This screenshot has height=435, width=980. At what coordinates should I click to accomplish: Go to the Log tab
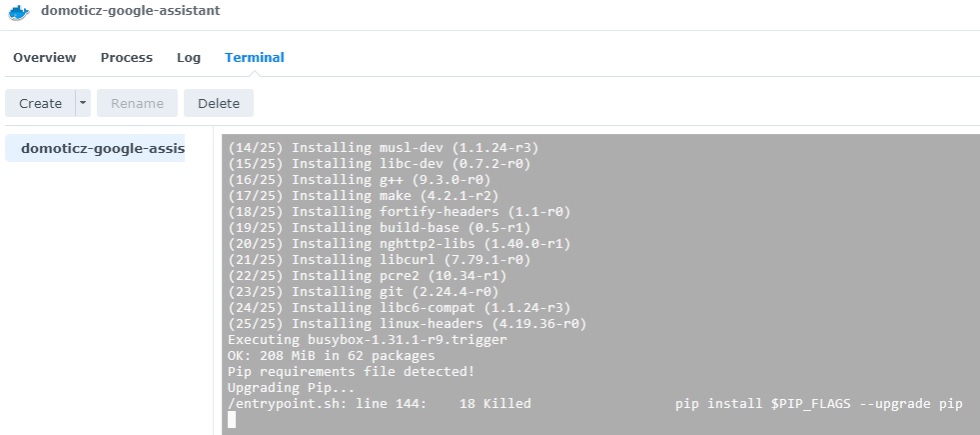[189, 58]
